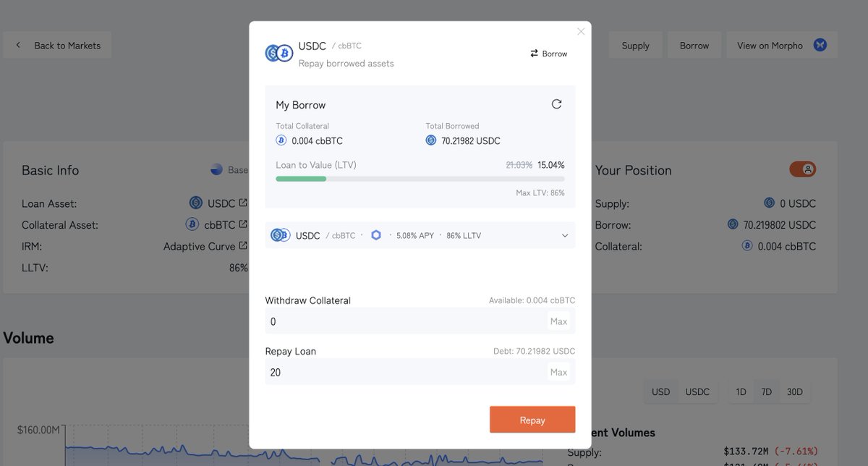Select the 1D time range
Image resolution: width=868 pixels, height=466 pixels.
741,391
